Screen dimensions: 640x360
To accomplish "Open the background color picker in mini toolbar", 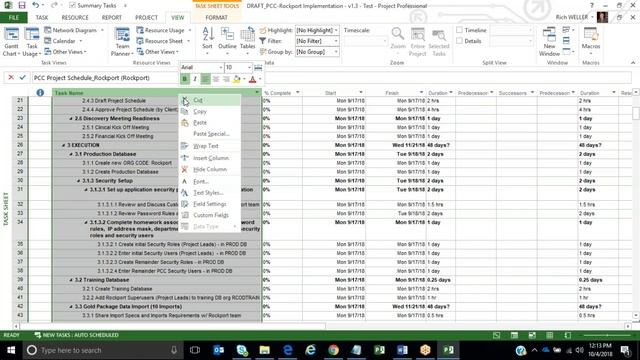I will [x=238, y=79].
